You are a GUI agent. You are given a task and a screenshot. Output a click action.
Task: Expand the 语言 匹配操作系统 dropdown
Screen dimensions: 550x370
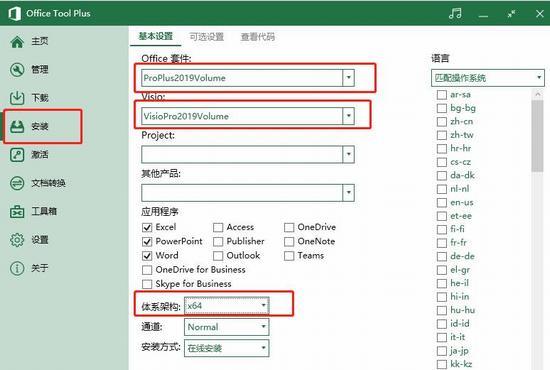tap(488, 78)
